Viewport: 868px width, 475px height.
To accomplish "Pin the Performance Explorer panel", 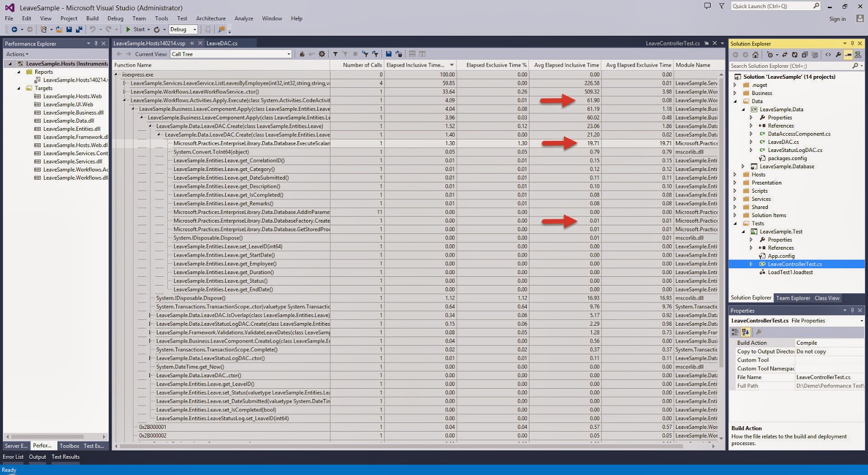I will 96,43.
